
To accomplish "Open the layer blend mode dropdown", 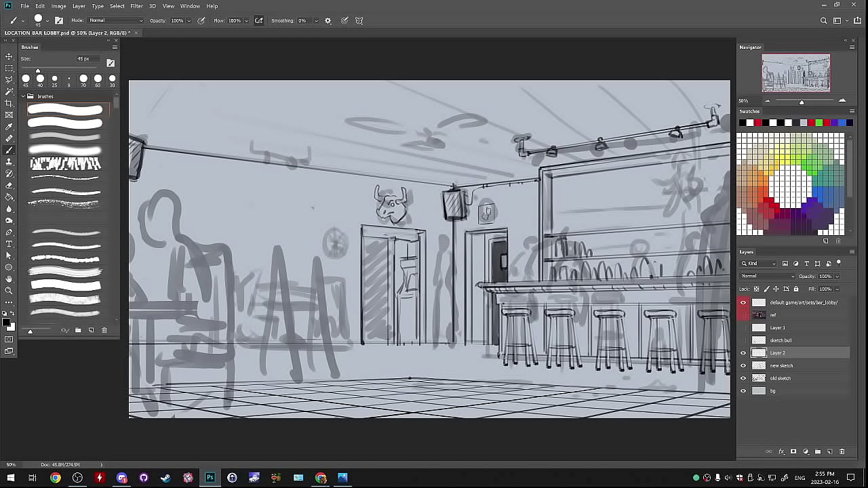I will pyautogui.click(x=768, y=276).
